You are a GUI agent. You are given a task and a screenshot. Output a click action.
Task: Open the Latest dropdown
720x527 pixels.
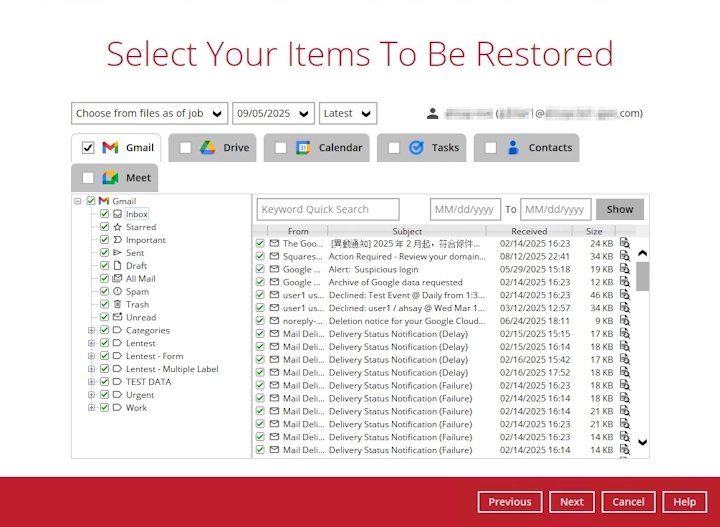pos(348,113)
